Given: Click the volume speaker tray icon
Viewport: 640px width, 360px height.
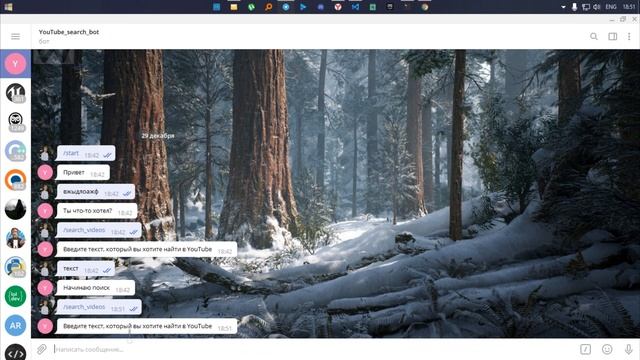Looking at the screenshot, I should click(597, 7).
